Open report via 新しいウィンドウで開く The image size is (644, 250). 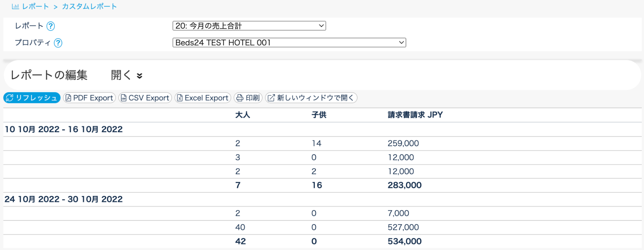click(311, 98)
